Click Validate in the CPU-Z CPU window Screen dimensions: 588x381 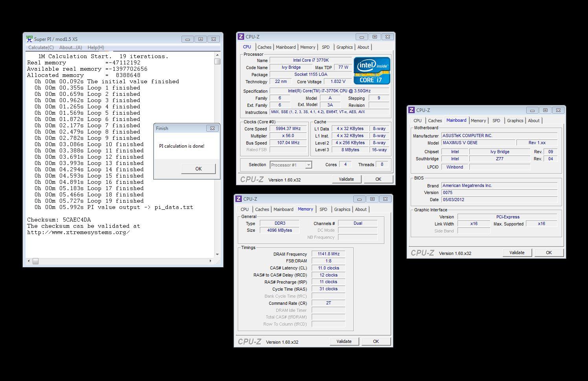click(346, 179)
